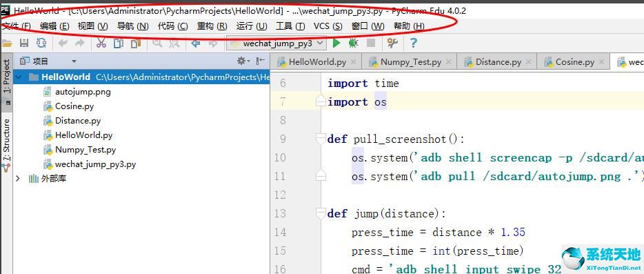Screen dimensions: 644x274
Task: Navigate Back with the left arrow icon
Action: click(x=196, y=43)
